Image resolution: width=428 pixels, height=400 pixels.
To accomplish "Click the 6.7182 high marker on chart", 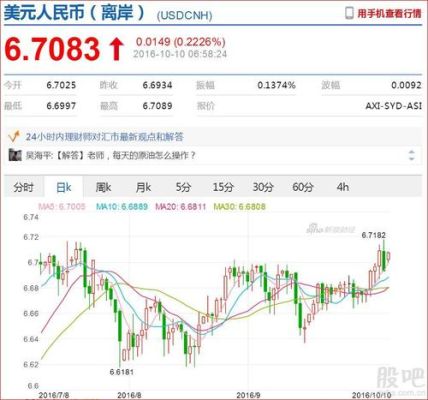I will [x=373, y=235].
